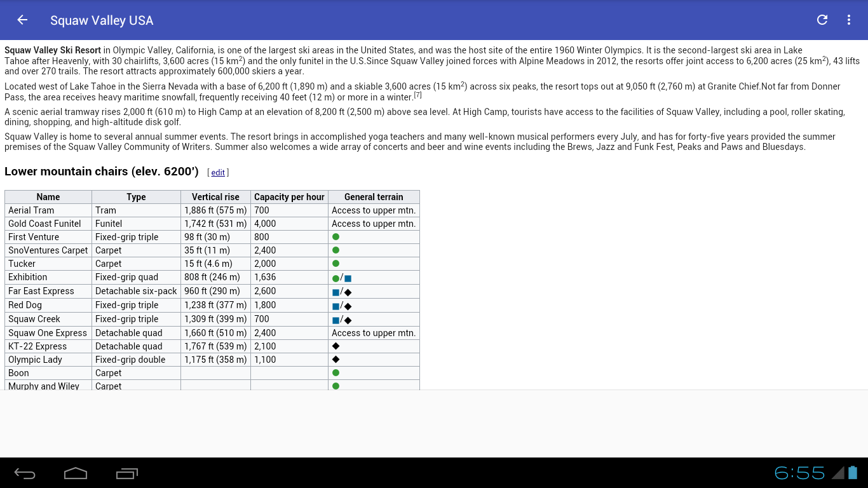
Task: Click the green circle in SnoVentures Carpet row
Action: point(336,250)
